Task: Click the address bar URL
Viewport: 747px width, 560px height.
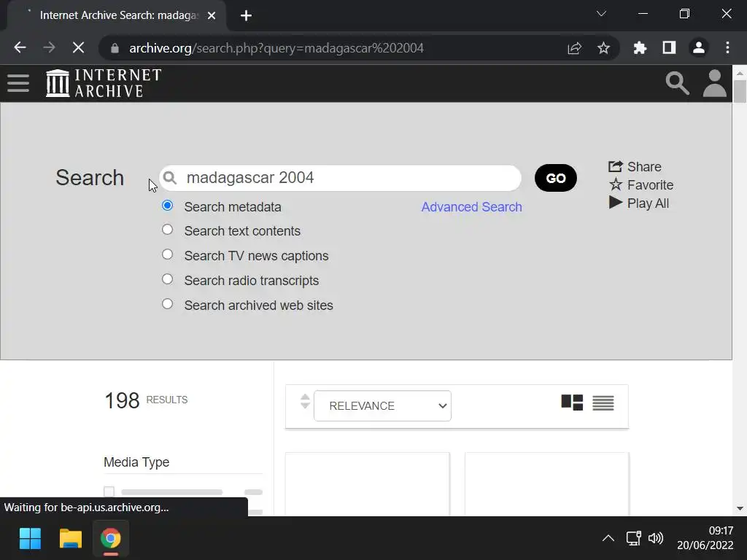Action: 276,48
